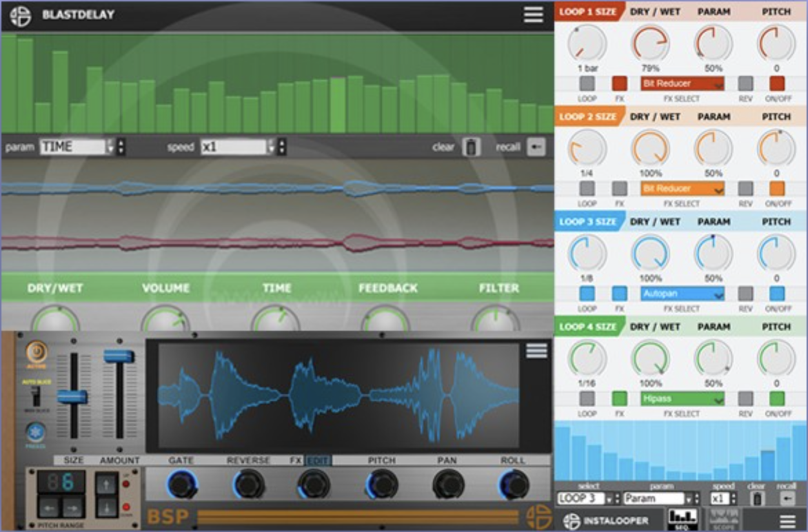Flip the AUTO SLICE switch in BSP
This screenshot has height=532, width=808.
tap(36, 396)
